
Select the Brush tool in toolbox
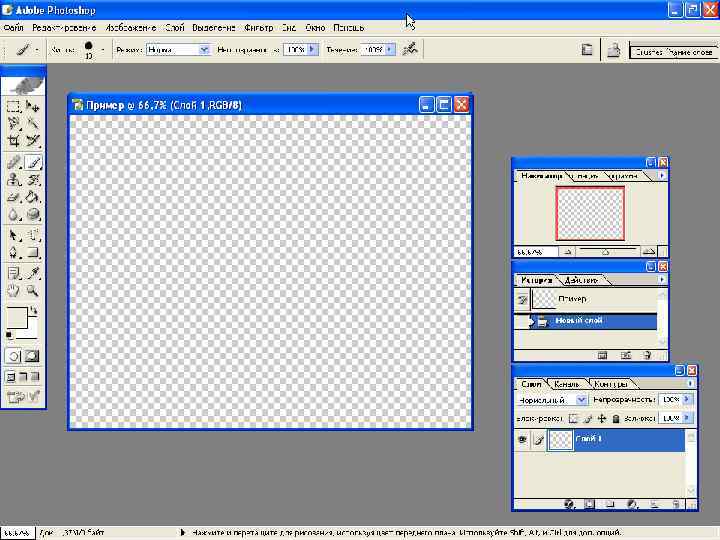pyautogui.click(x=33, y=163)
